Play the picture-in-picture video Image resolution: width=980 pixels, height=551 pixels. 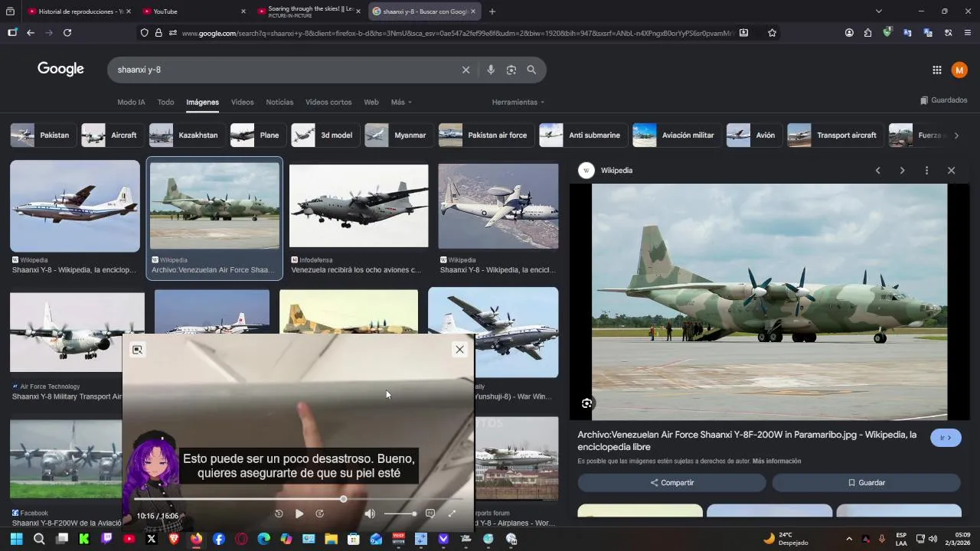coord(299,514)
